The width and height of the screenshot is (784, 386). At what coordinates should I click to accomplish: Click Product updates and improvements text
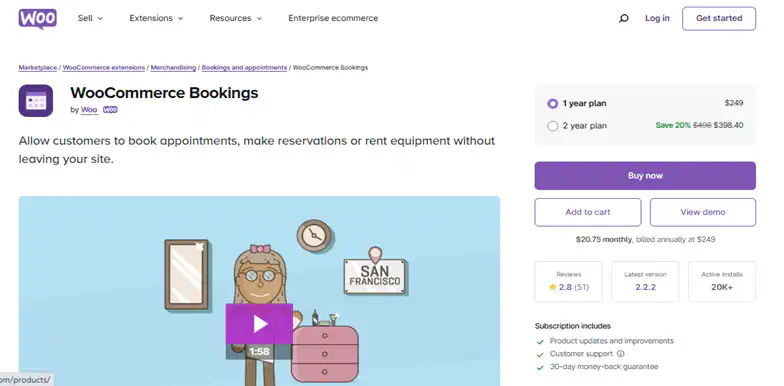pyautogui.click(x=612, y=341)
